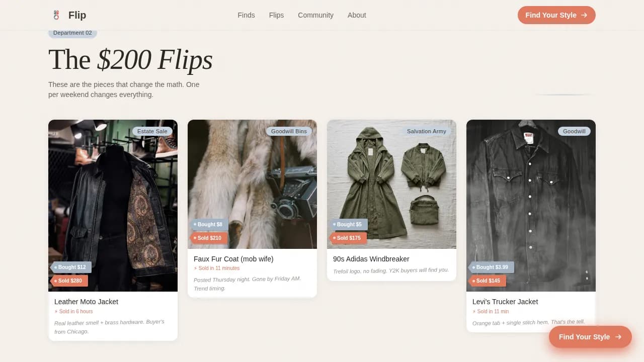Open the Faux Fur Coat photo
644x362 pixels.
[252, 184]
